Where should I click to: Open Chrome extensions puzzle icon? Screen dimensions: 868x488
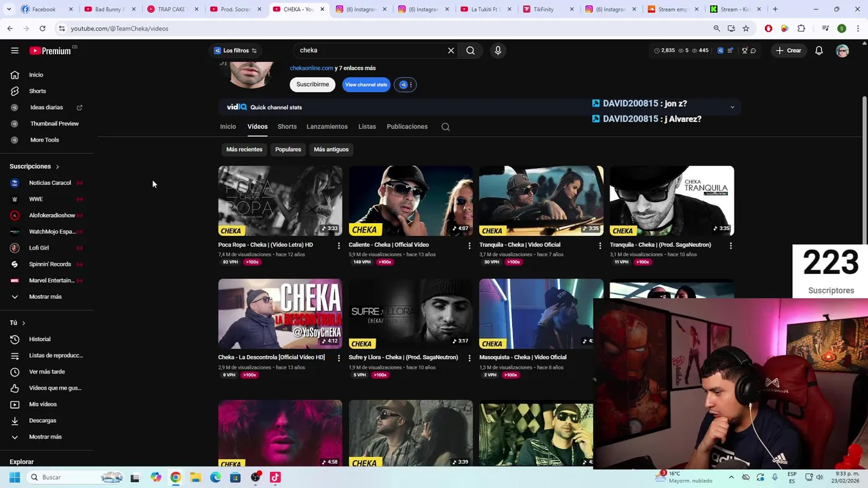tap(802, 28)
